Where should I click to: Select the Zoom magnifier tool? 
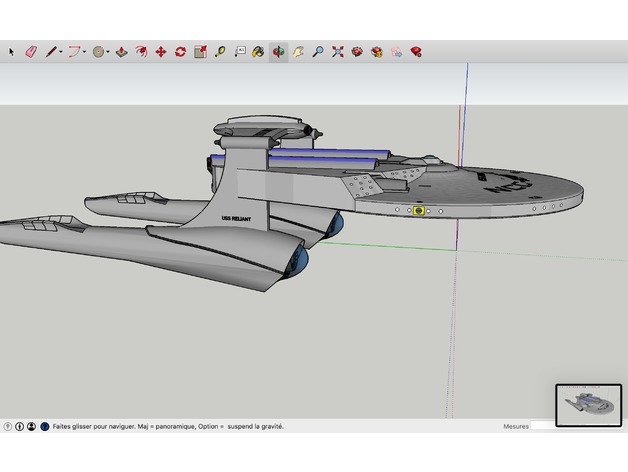click(x=318, y=51)
